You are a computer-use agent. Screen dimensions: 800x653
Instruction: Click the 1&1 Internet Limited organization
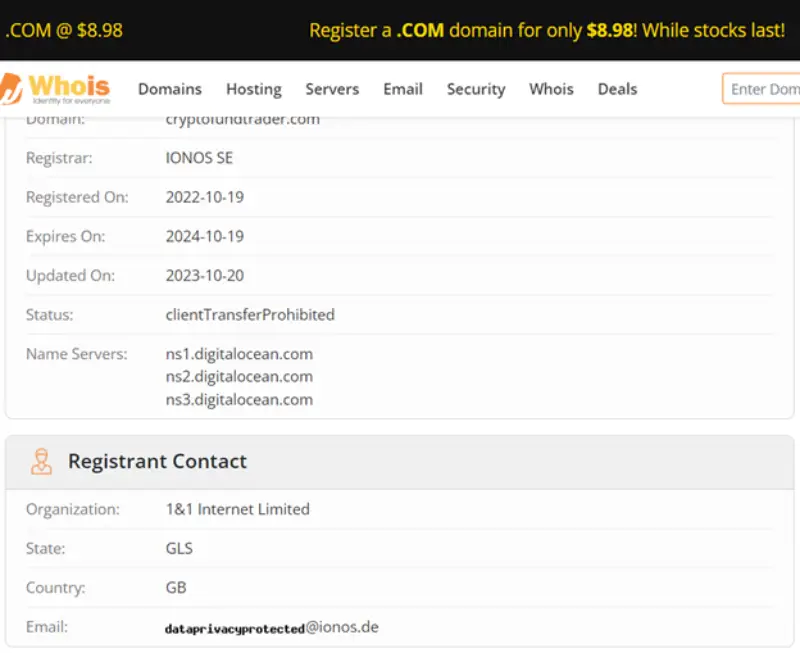click(237, 509)
